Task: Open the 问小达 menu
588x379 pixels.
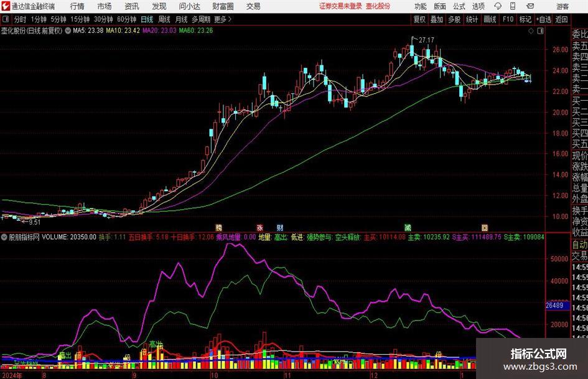Action: coord(190,6)
